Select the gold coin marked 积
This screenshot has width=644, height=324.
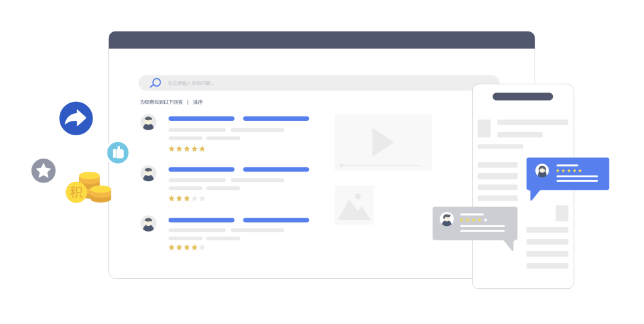(x=76, y=192)
